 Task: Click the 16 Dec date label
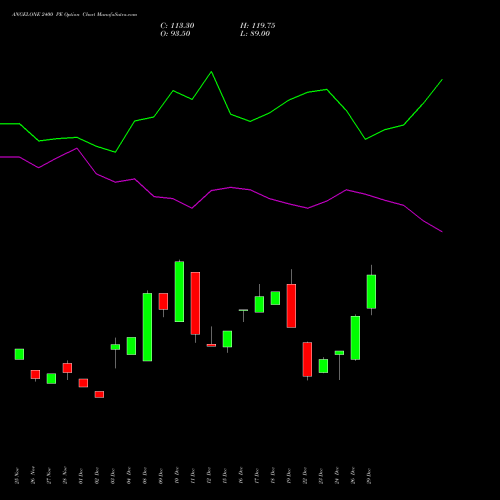[241, 476]
